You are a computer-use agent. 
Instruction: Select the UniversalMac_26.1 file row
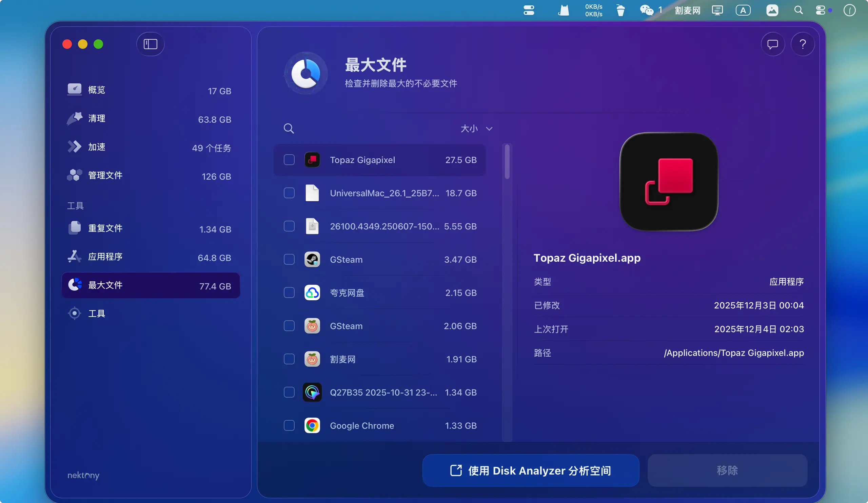click(384, 193)
